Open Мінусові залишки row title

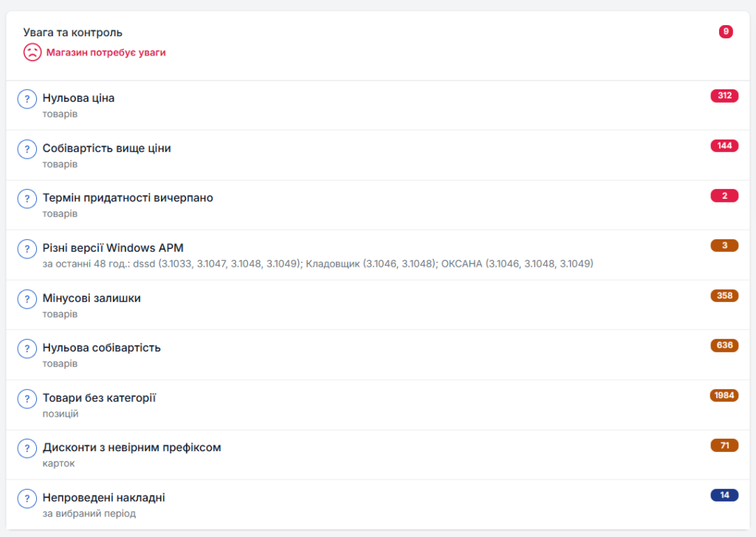(92, 298)
